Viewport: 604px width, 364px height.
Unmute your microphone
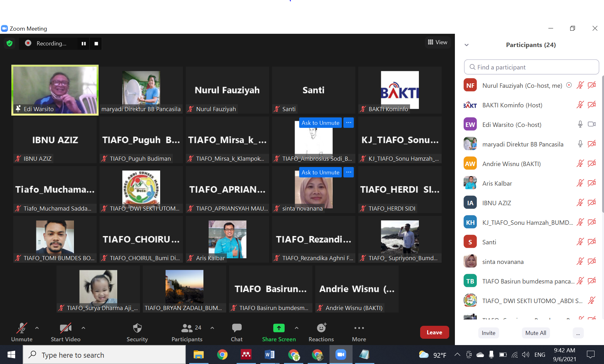click(x=22, y=332)
